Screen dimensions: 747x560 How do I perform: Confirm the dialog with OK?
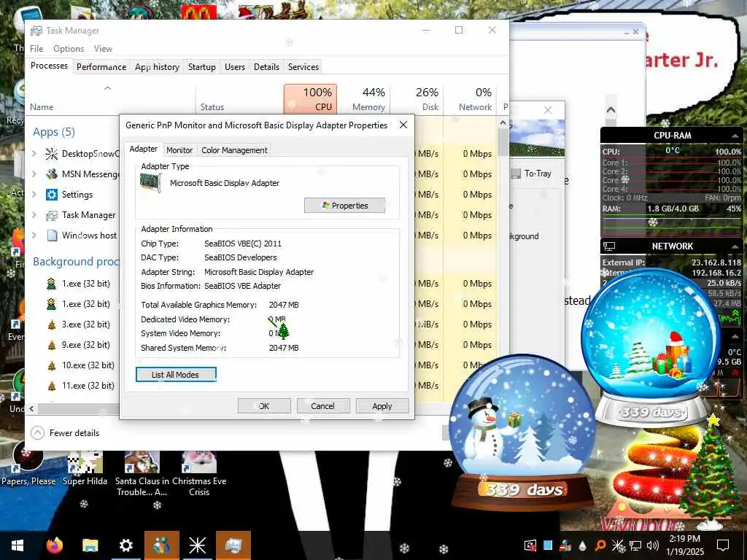coord(264,406)
